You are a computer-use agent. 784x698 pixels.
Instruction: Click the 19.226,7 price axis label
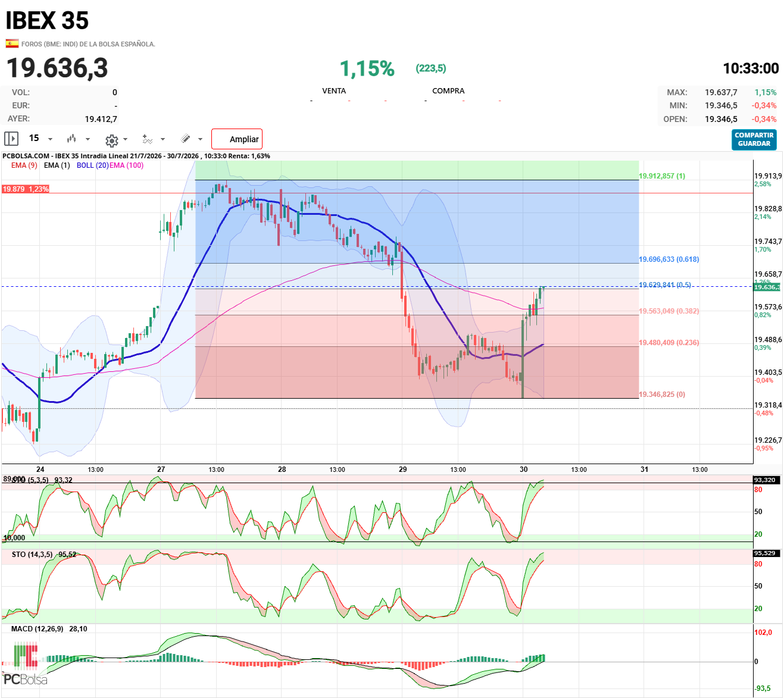pos(768,440)
